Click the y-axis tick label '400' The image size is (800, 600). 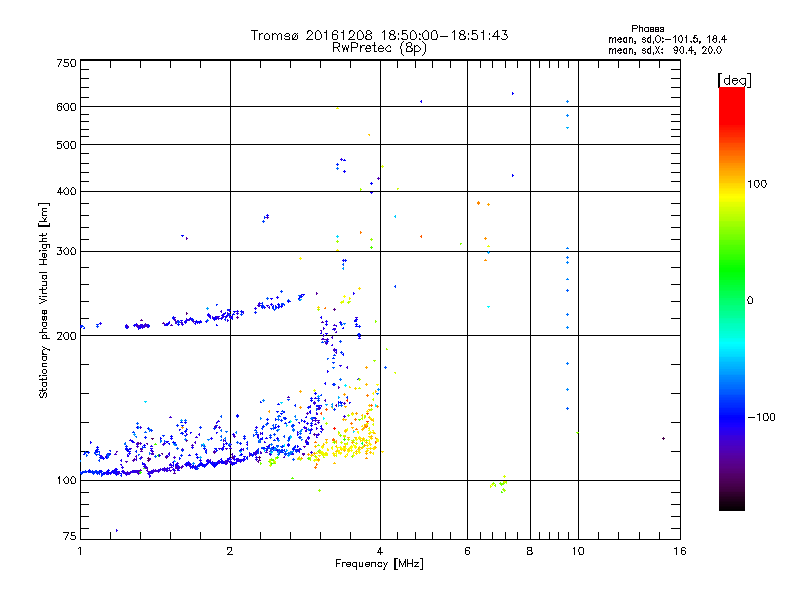coord(66,192)
